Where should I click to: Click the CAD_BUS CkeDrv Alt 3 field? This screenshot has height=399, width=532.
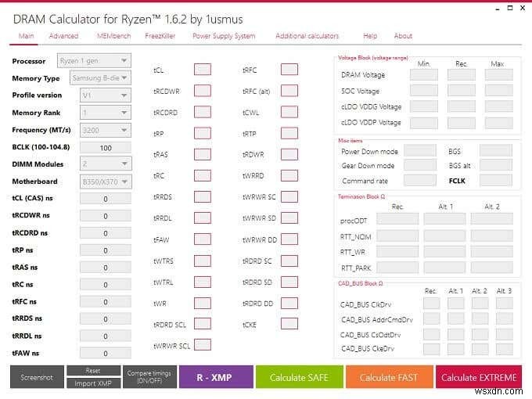coord(505,349)
